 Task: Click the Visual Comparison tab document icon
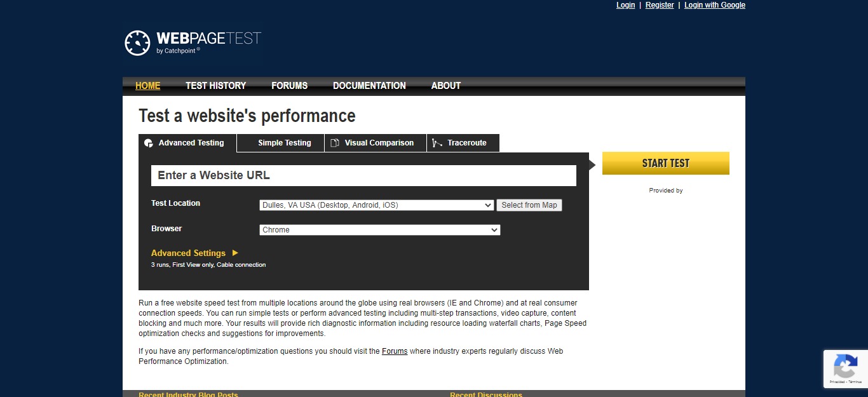tap(335, 143)
